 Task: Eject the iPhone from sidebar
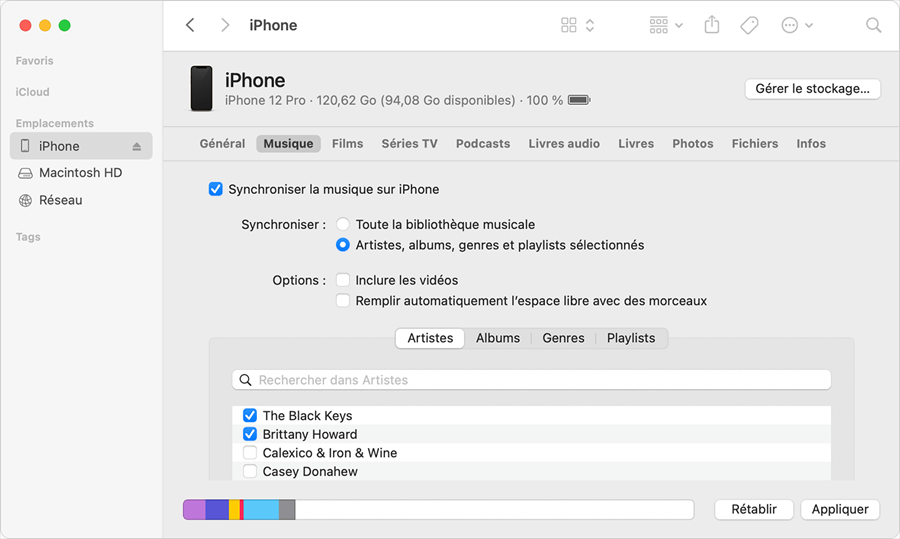pos(137,147)
